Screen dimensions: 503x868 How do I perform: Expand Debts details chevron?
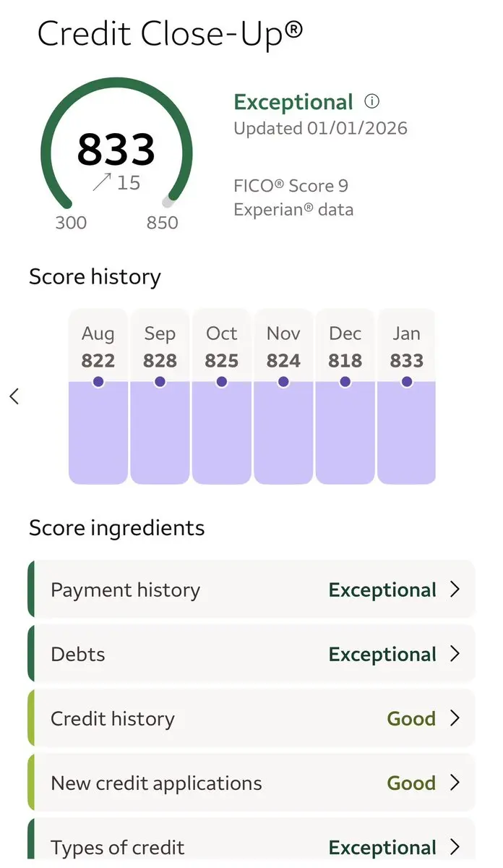point(455,654)
